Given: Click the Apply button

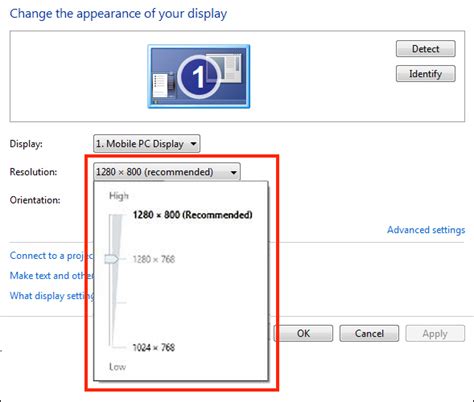Looking at the screenshot, I should [435, 333].
